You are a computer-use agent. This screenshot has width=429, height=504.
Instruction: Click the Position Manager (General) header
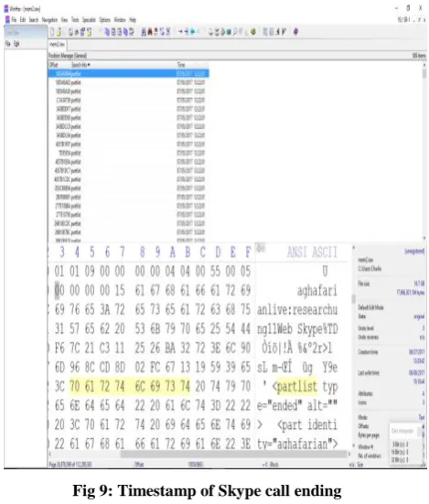coord(68,56)
